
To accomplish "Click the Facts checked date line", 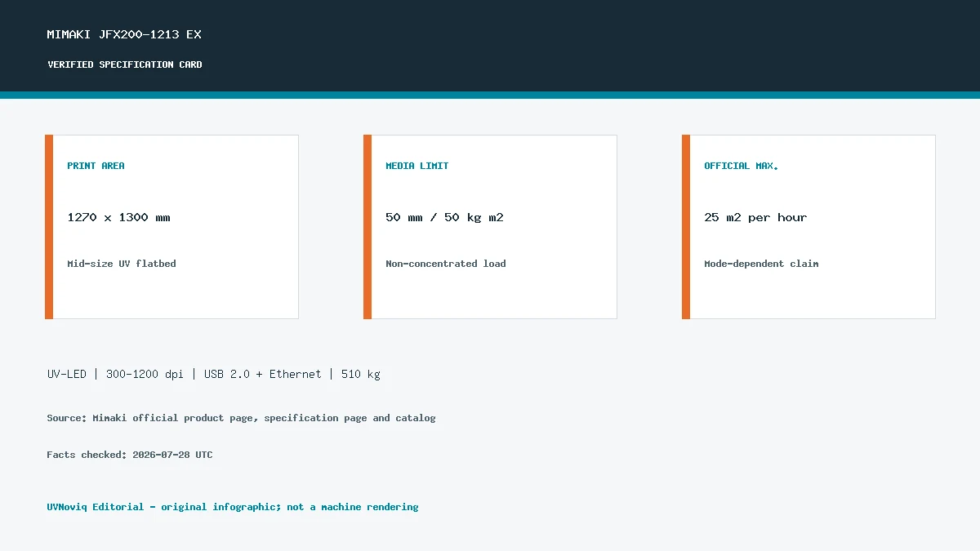I will click(x=130, y=455).
